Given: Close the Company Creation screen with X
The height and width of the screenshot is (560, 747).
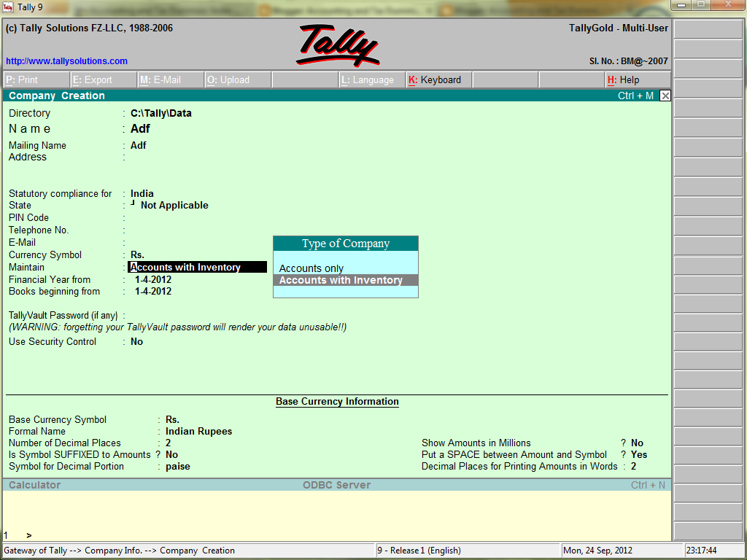Looking at the screenshot, I should click(x=665, y=96).
